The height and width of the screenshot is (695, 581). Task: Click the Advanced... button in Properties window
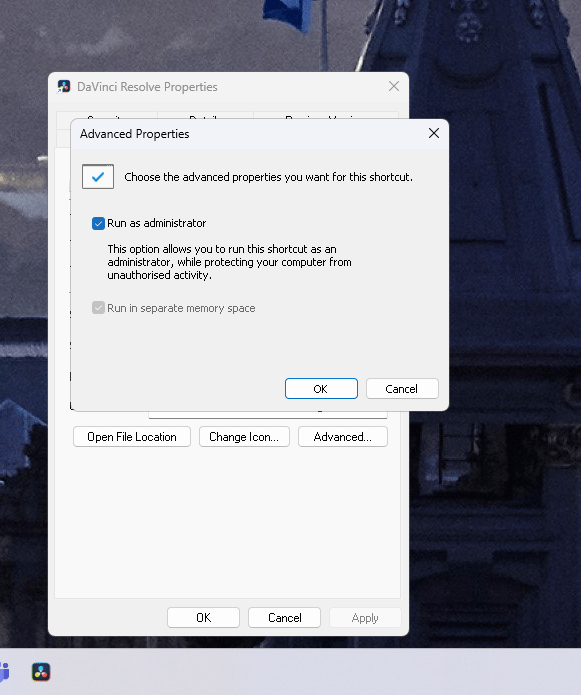tap(343, 437)
